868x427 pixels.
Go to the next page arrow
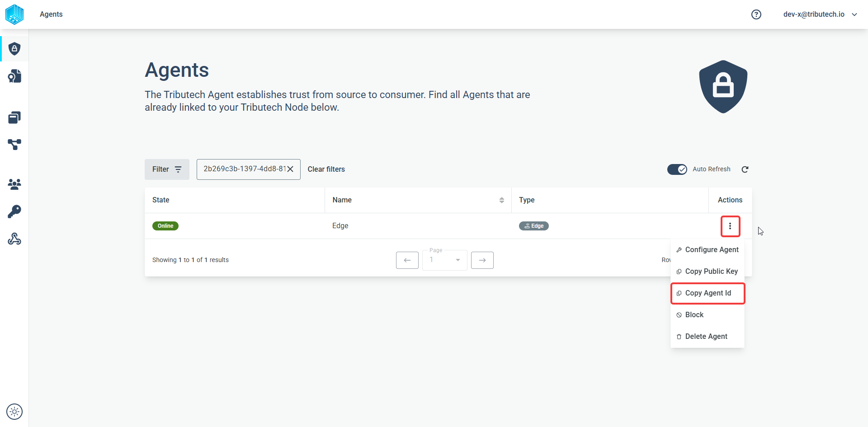click(x=482, y=260)
